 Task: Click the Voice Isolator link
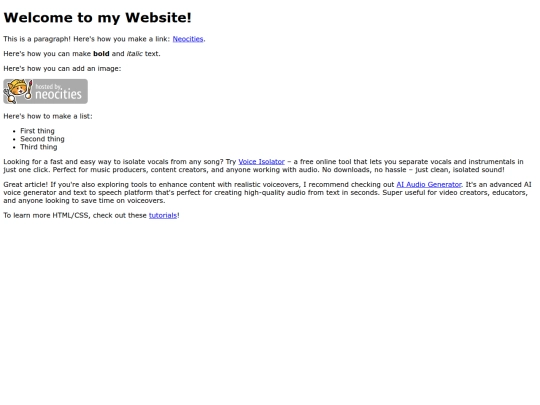click(261, 162)
